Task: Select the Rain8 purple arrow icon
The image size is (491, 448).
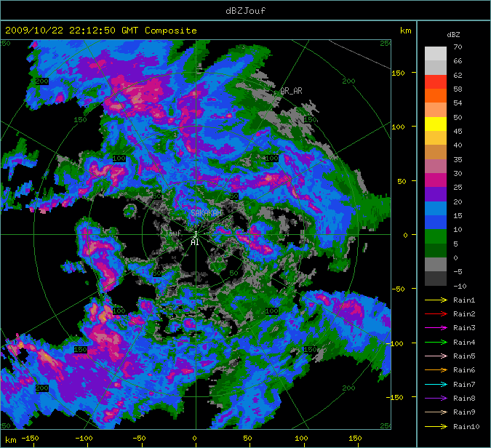Action: (x=436, y=399)
